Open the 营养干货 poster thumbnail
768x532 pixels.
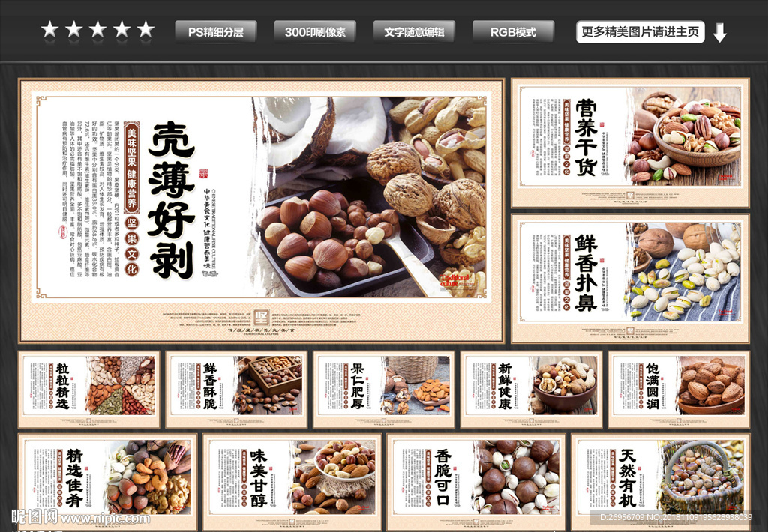point(630,143)
